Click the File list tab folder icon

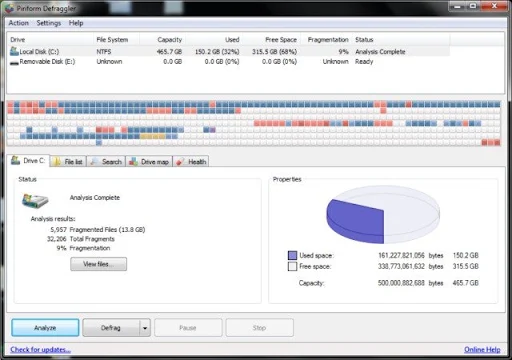click(x=57, y=162)
